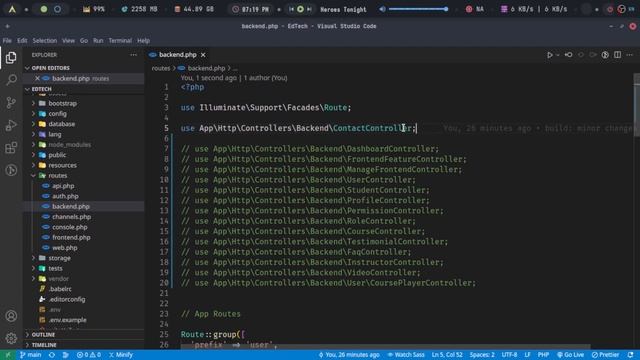This screenshot has width=640, height=360.
Task: Close backend.php in Open Editors
Action: (x=37, y=78)
